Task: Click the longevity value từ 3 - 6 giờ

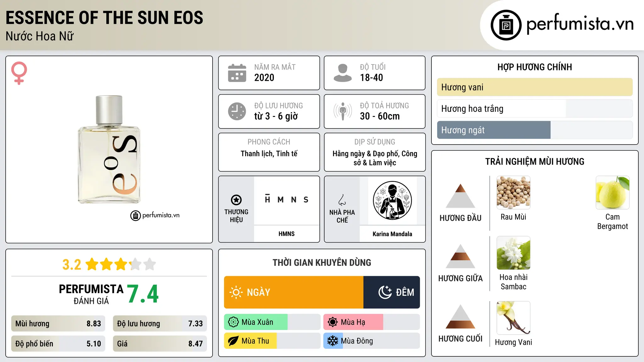Action: pos(276,116)
